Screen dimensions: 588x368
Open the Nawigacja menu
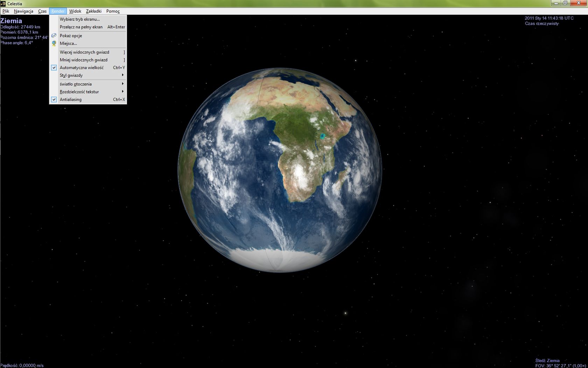click(x=23, y=11)
